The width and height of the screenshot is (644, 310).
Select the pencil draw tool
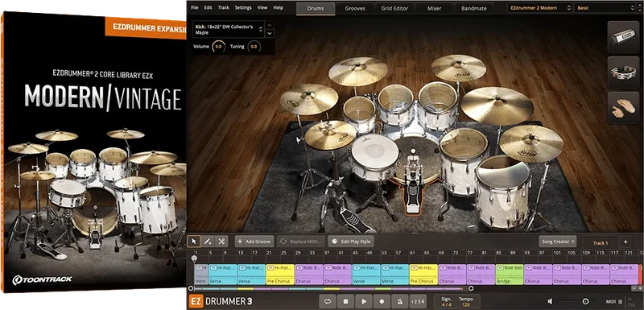pyautogui.click(x=208, y=242)
